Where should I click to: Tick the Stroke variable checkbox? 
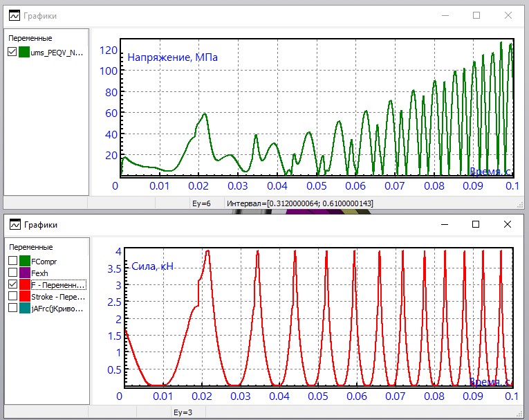pos(12,296)
